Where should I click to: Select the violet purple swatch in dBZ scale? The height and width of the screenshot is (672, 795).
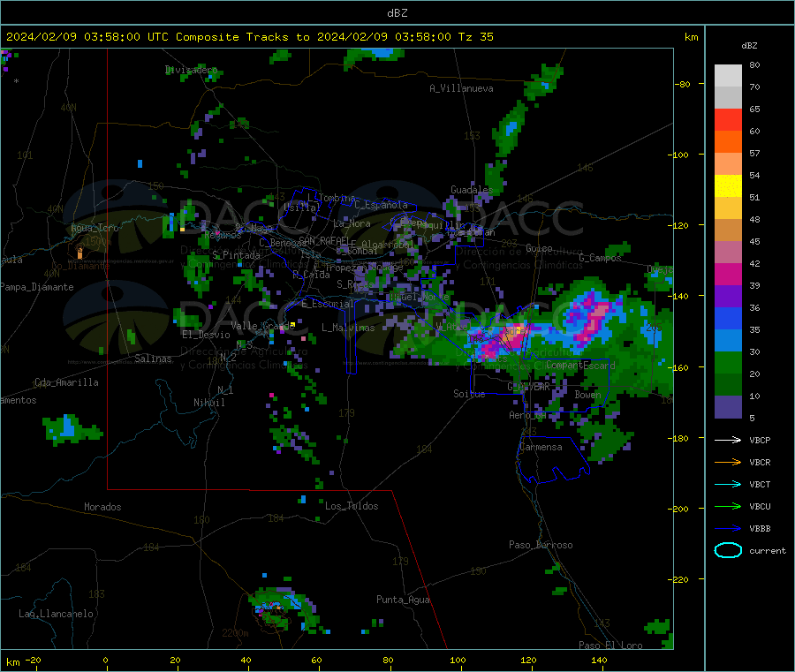728,297
